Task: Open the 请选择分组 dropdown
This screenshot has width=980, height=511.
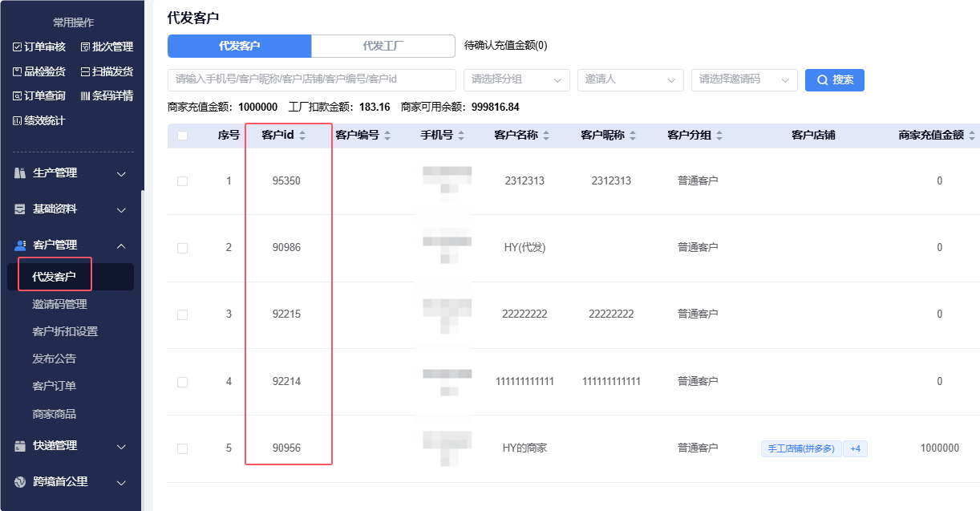Action: point(516,80)
